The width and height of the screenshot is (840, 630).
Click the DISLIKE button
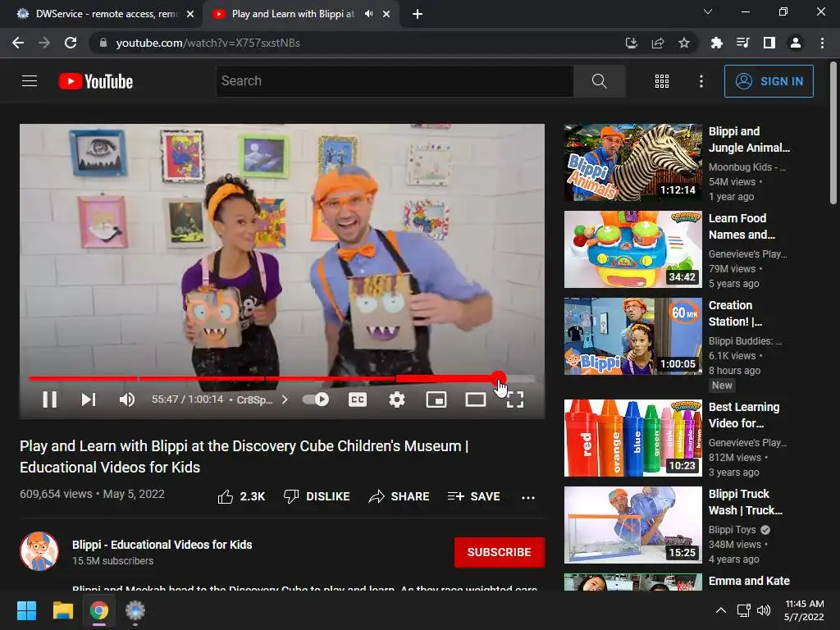[x=317, y=496]
